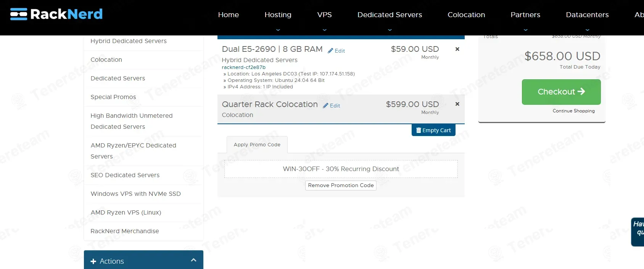Remove Dual E5-2690 server from cart
The height and width of the screenshot is (269, 644).
coord(457,49)
